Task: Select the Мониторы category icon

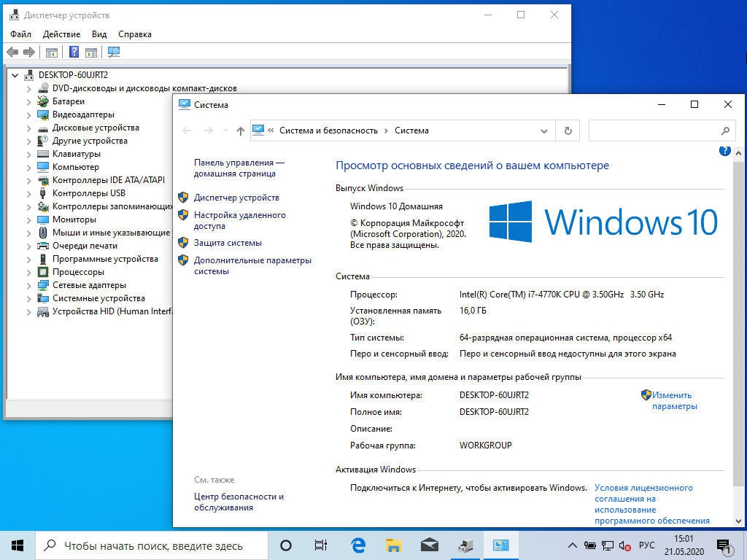Action: click(x=43, y=219)
